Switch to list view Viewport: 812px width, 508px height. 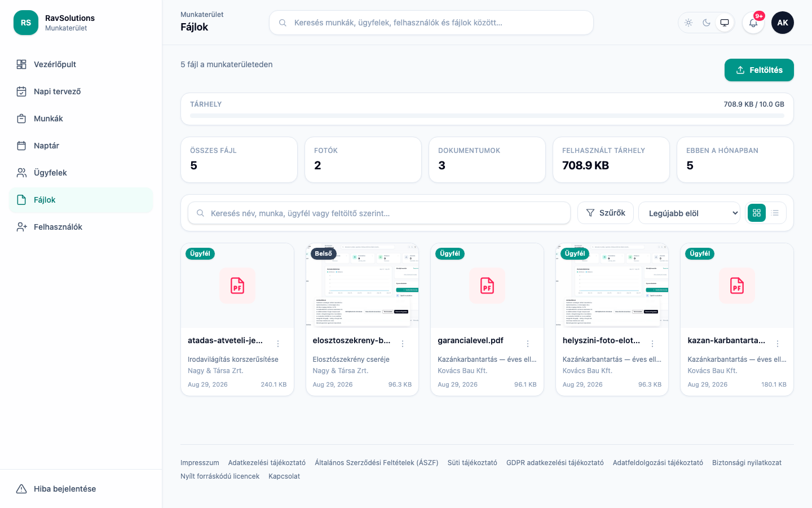(x=775, y=213)
